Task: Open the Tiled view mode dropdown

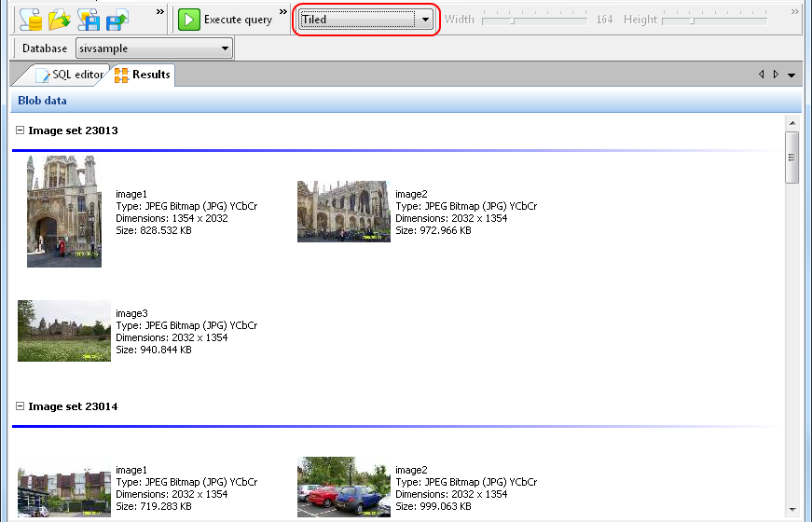Action: tap(425, 20)
